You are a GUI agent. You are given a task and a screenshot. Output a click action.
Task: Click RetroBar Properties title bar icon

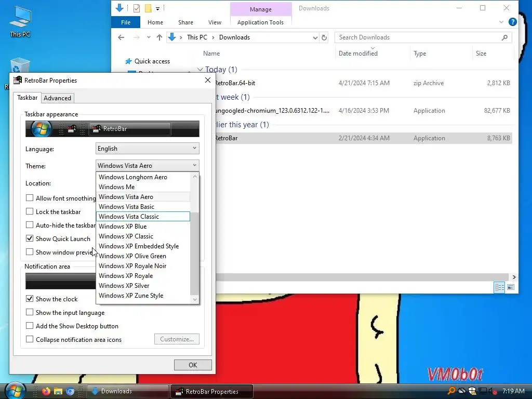(18, 80)
